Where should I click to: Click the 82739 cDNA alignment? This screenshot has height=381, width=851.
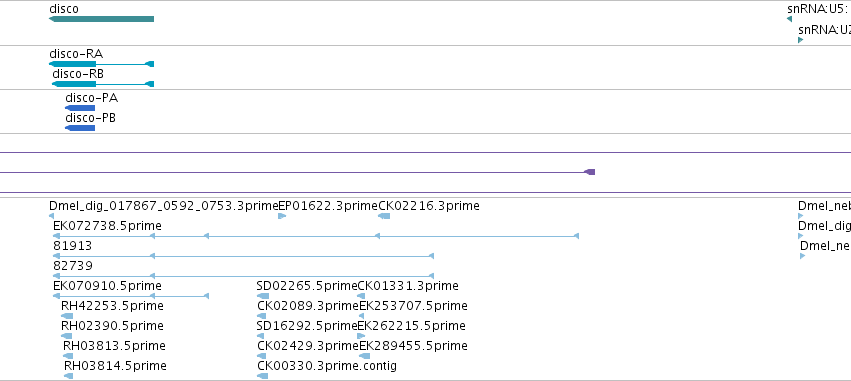[x=243, y=276]
